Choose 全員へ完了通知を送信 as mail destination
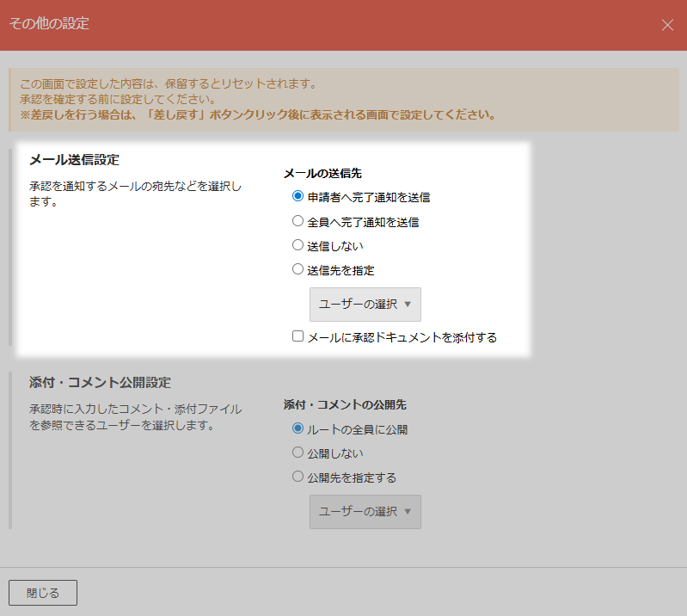Viewport: 687px width, 616px height. [x=298, y=221]
